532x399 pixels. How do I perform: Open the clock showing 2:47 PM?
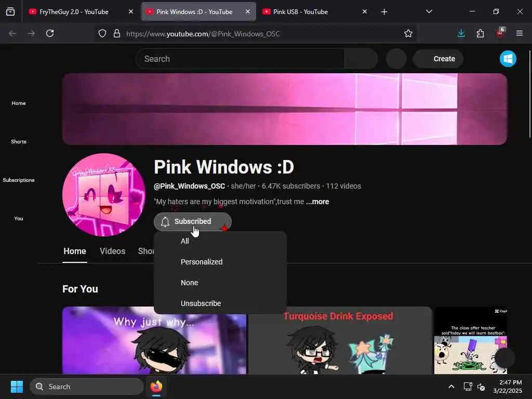click(508, 387)
